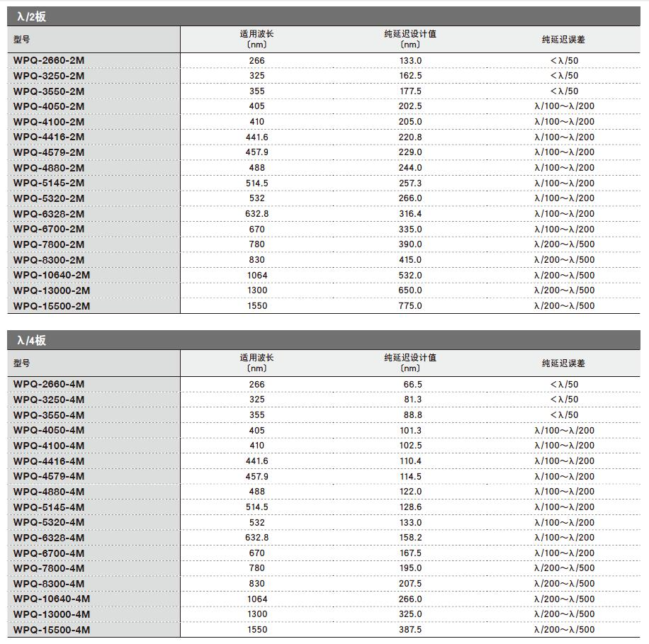649x644 pixels.
Task: Select the WPQ-5145-4M model name
Action: tap(49, 507)
